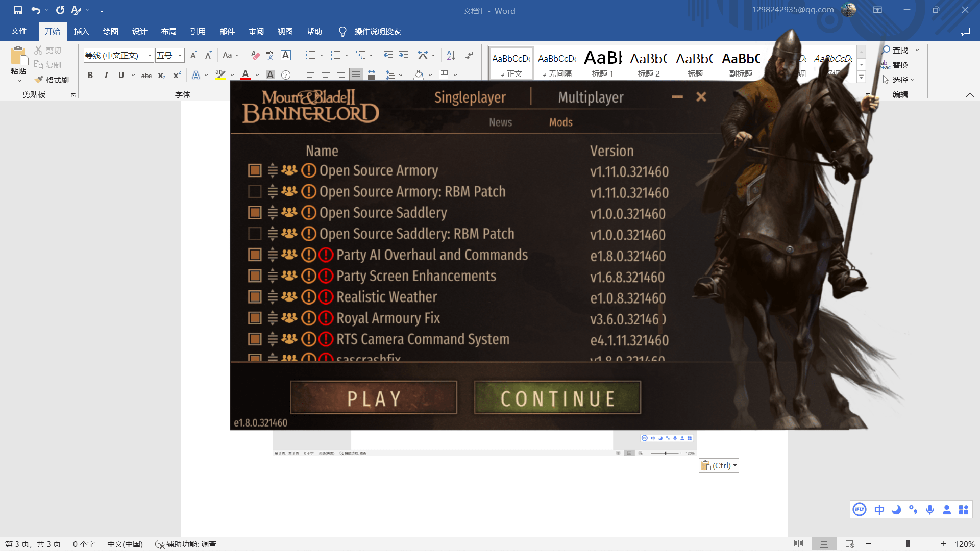The image size is (980, 551).
Task: Open the News section in launcher
Action: click(x=500, y=122)
